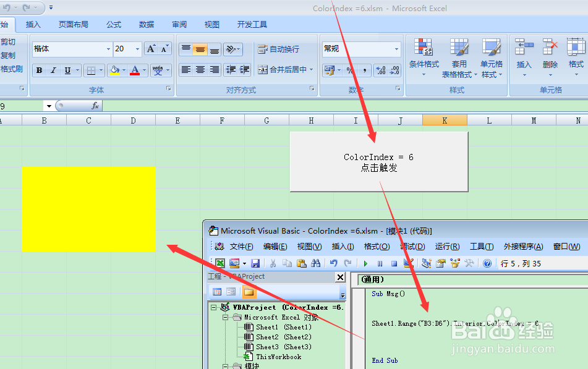
Task: Toggle center text horizontally
Action: pos(200,70)
